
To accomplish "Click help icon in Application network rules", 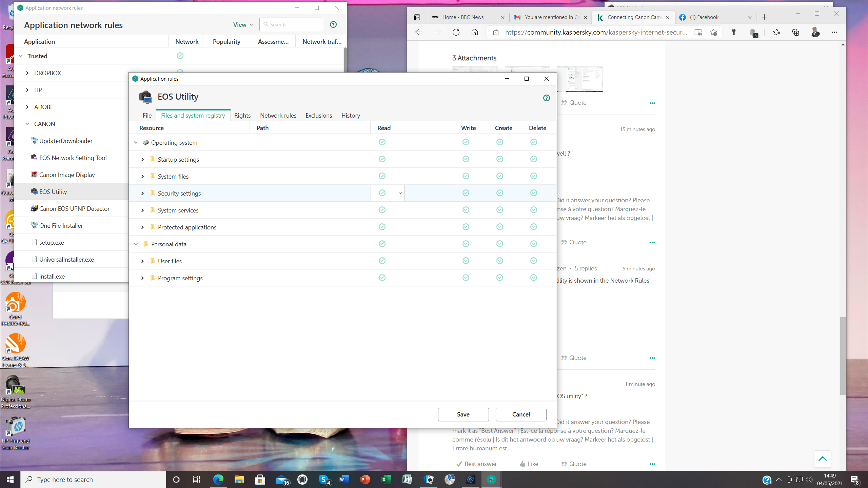I will (x=333, y=24).
